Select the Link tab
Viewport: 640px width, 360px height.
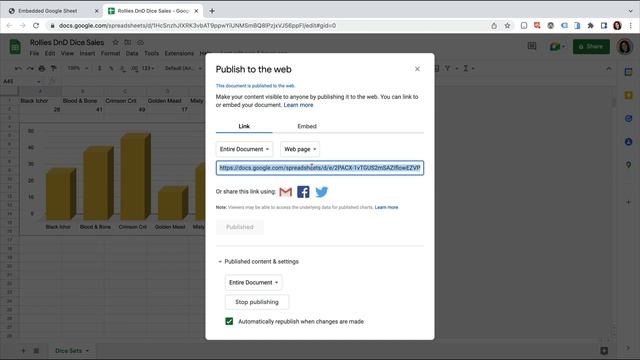[244, 126]
